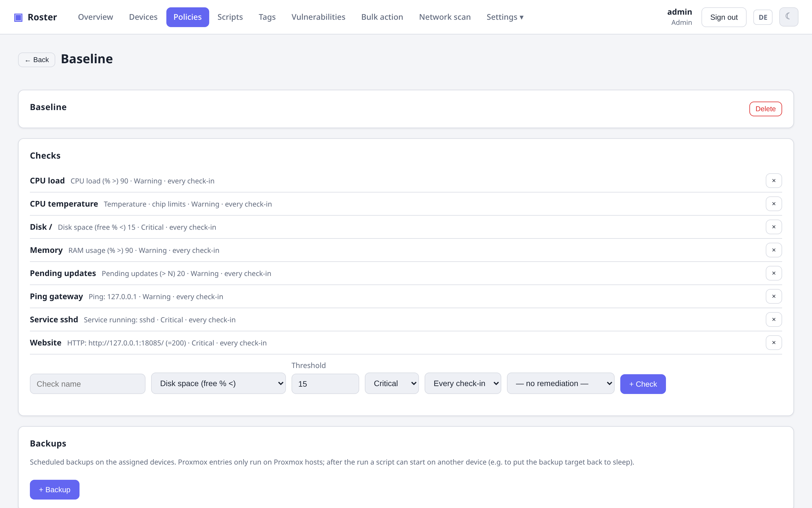The image size is (812, 508).
Task: Click the Sign out button
Action: point(724,17)
